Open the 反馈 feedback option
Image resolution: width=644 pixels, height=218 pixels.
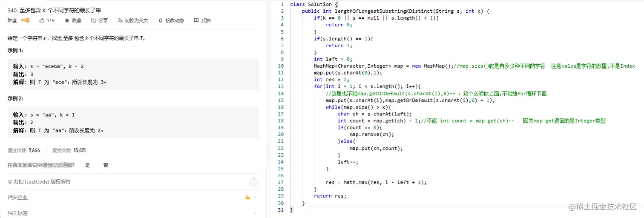202,20
